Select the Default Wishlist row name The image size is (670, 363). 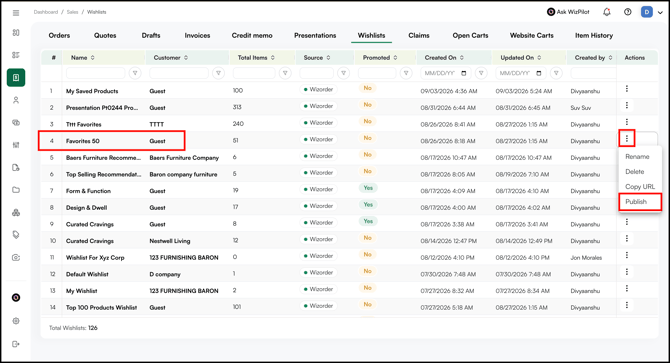click(87, 274)
